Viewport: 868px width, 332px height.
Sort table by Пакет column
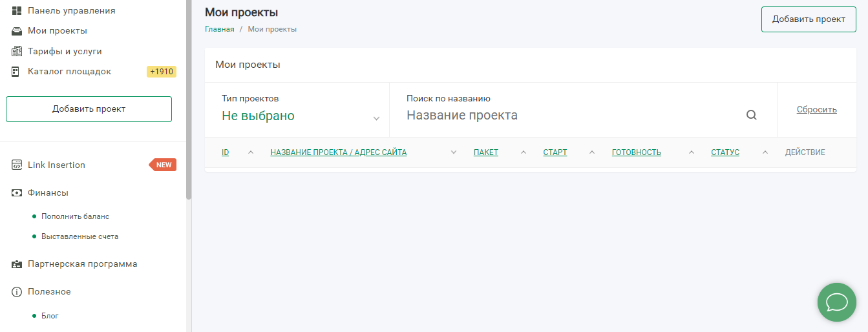click(486, 152)
